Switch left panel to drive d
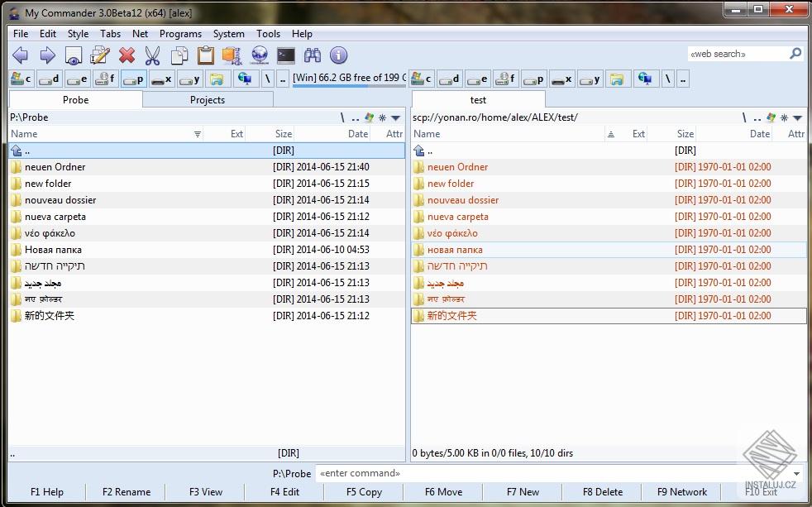Screen dimensions: 812x507 (x=49, y=79)
